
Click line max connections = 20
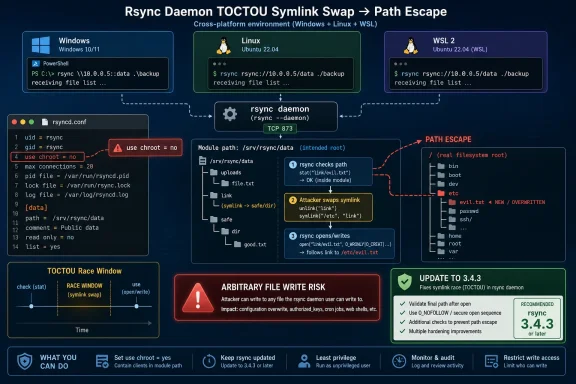tap(59, 166)
